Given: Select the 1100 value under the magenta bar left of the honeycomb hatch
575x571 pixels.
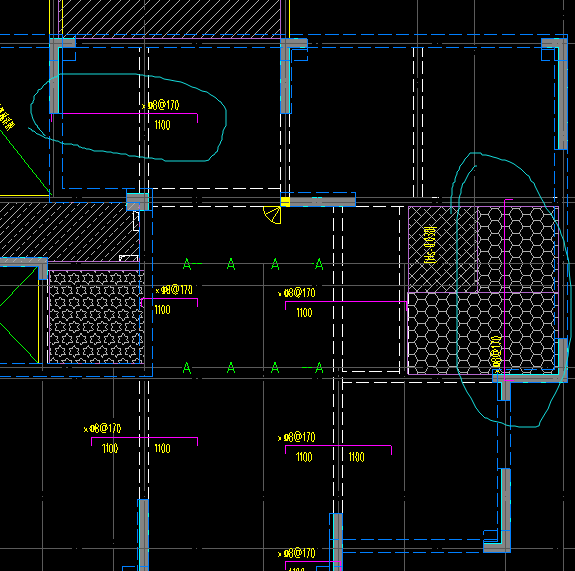Looking at the screenshot, I should coord(304,313).
